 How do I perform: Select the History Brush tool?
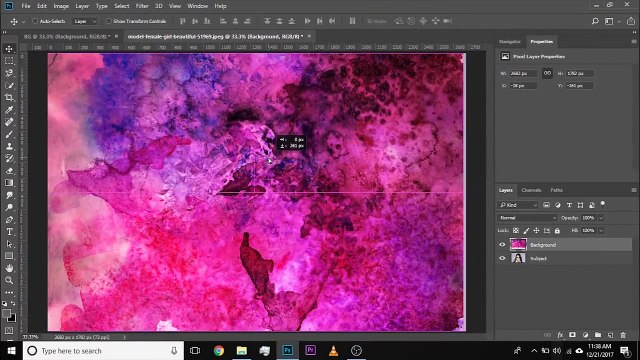point(9,158)
